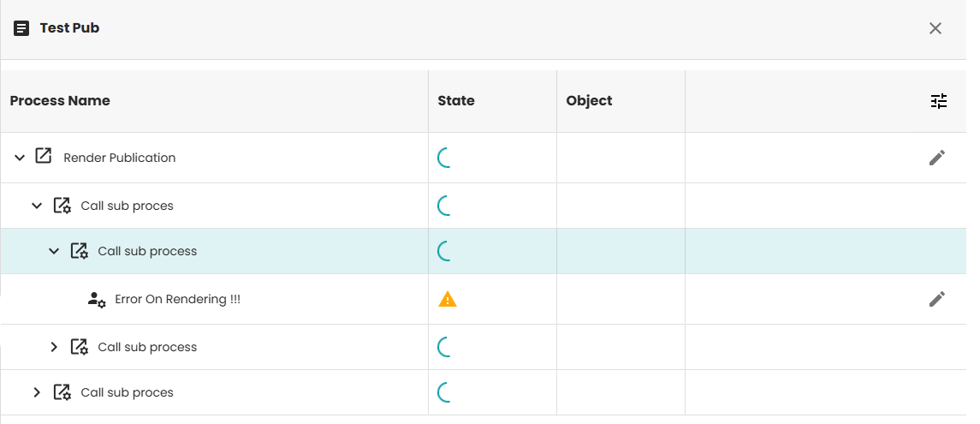Click the document icon beside Test Pub
This screenshot has height=424, width=980.
(21, 28)
